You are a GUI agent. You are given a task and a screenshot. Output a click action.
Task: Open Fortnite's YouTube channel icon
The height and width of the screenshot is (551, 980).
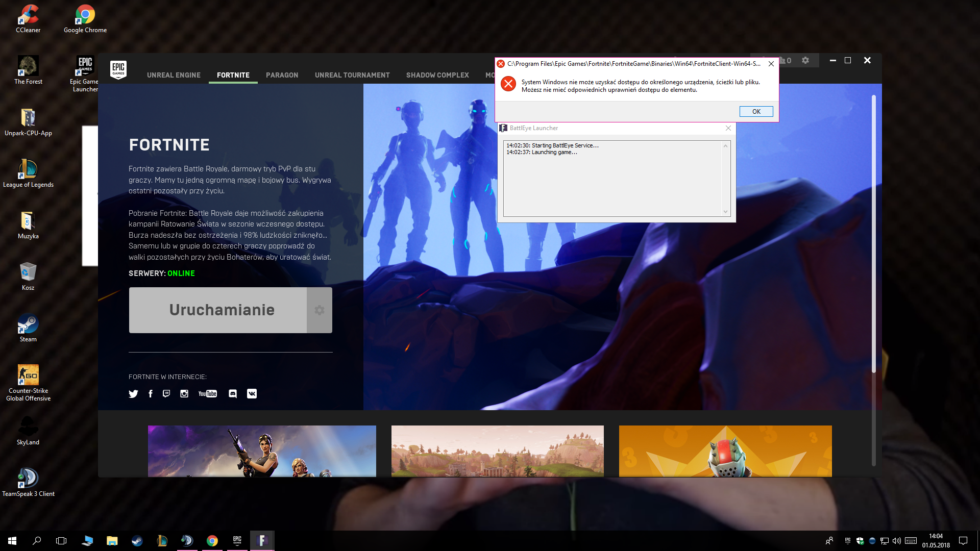[x=208, y=394]
